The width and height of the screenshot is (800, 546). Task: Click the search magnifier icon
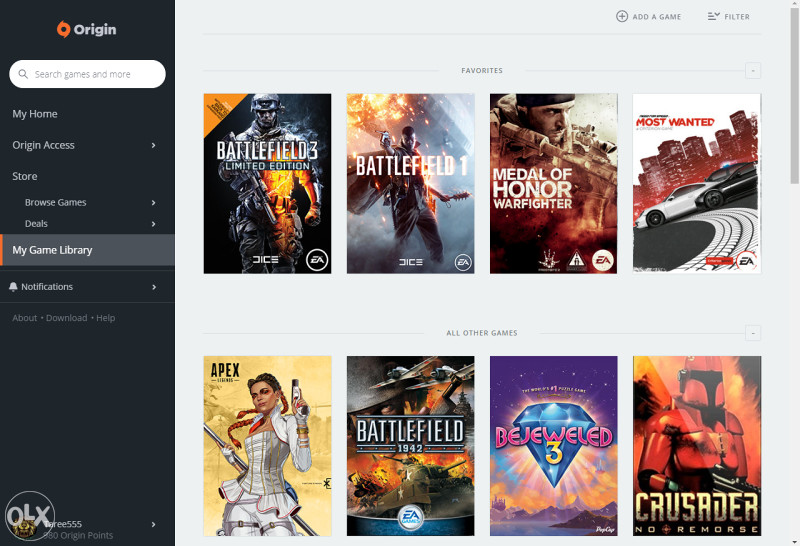[23, 74]
